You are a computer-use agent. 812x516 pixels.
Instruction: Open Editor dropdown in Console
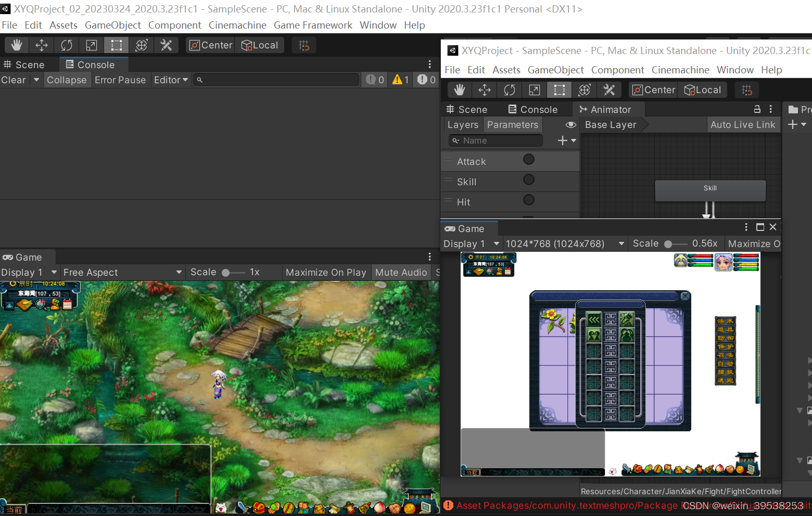click(x=171, y=80)
